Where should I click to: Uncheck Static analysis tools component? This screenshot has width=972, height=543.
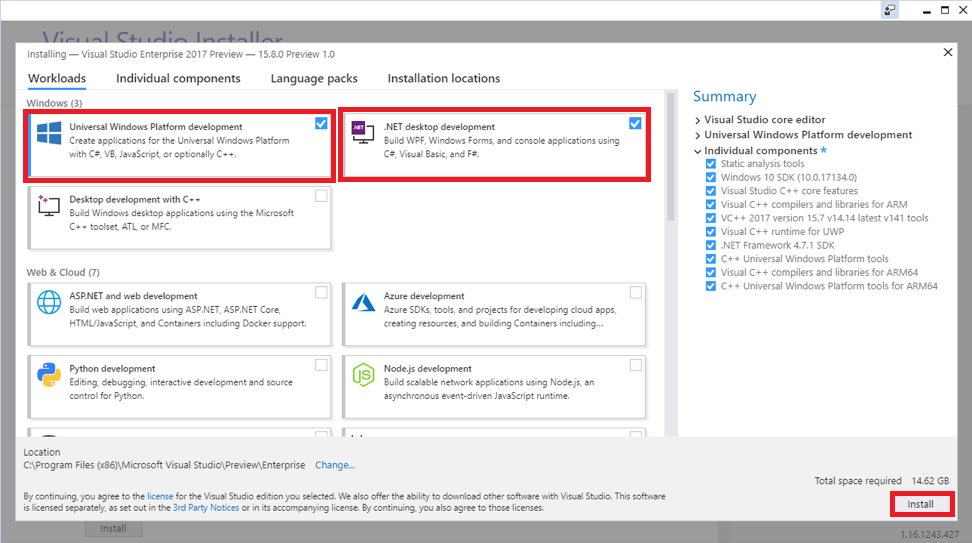pyautogui.click(x=711, y=164)
